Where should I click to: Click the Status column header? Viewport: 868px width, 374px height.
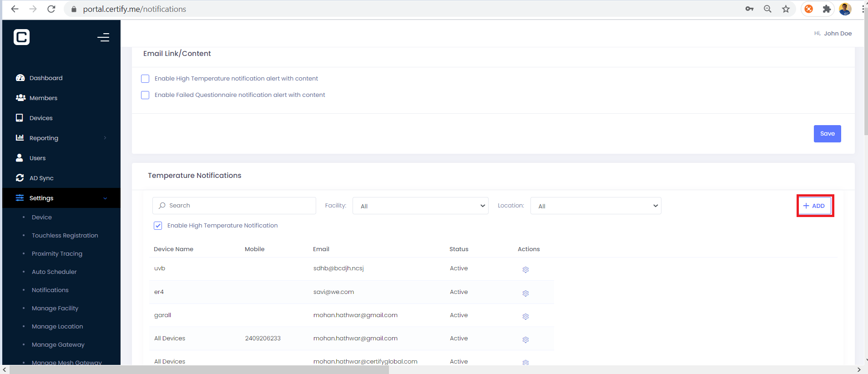click(459, 249)
